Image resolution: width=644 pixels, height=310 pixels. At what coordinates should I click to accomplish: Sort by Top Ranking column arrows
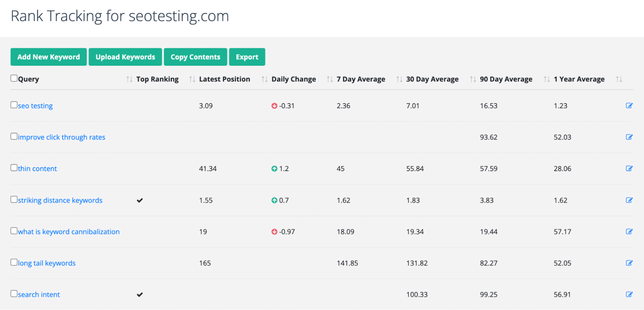click(x=192, y=79)
